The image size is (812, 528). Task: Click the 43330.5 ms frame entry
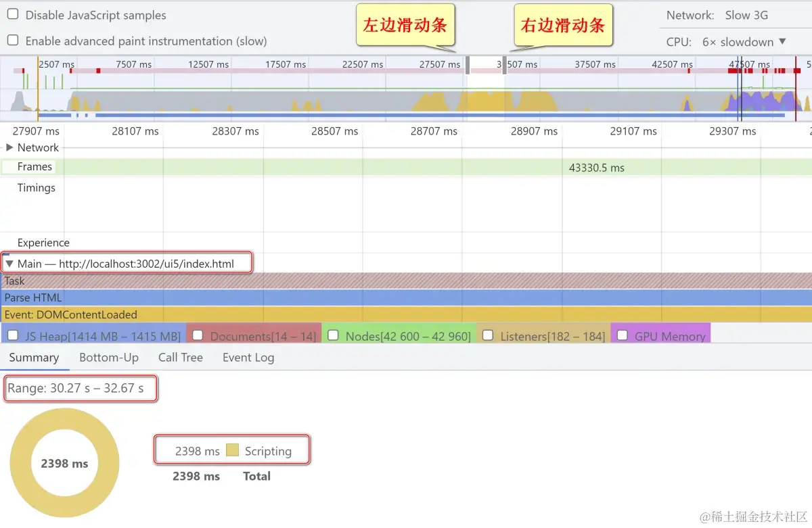pos(596,168)
